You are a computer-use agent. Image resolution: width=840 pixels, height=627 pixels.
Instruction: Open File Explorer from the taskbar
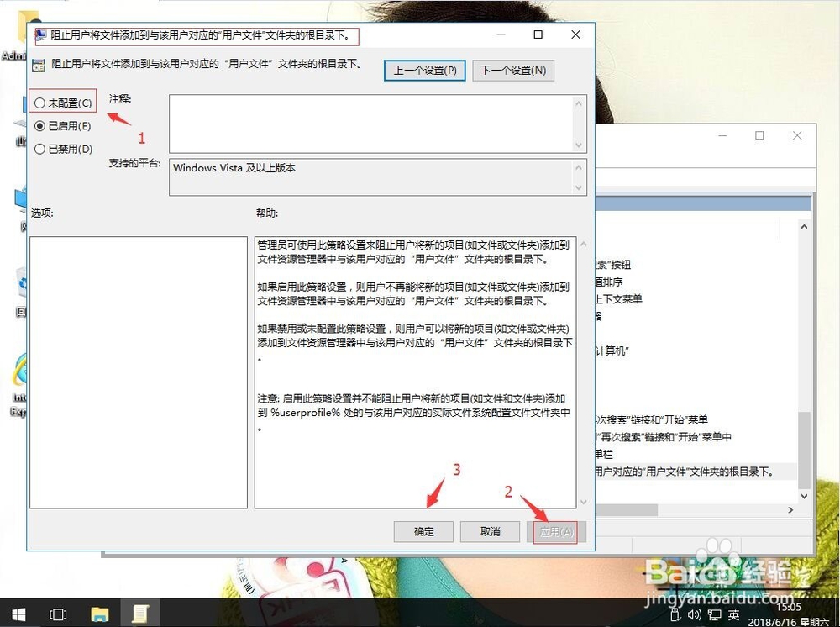click(100, 614)
